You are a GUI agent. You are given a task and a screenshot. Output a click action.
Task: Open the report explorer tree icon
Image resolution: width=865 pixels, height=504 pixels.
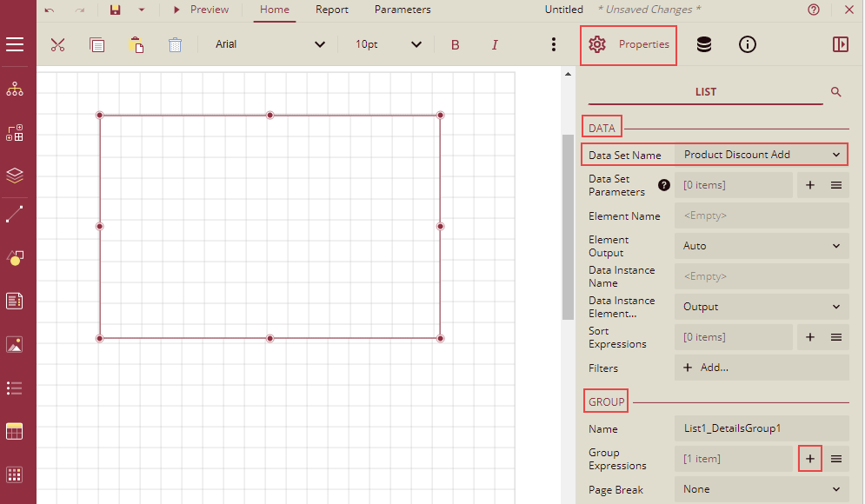15,89
